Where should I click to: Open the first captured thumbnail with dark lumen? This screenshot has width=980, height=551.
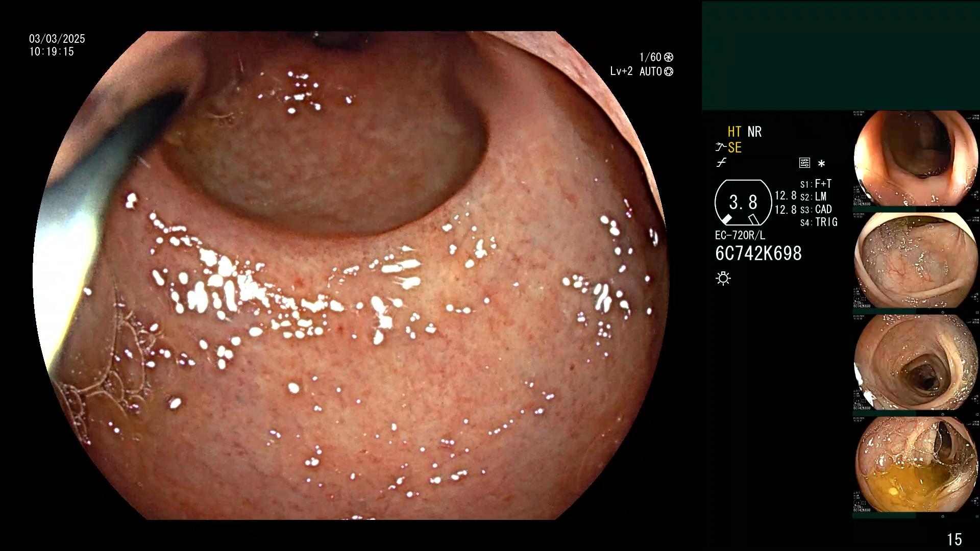click(x=916, y=158)
